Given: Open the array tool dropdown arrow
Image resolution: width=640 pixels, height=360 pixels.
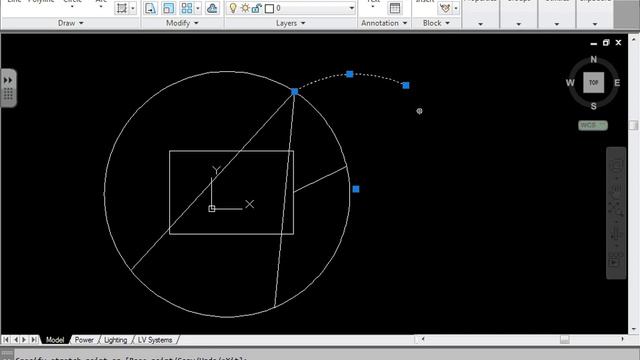Looking at the screenshot, I should coord(198,8).
